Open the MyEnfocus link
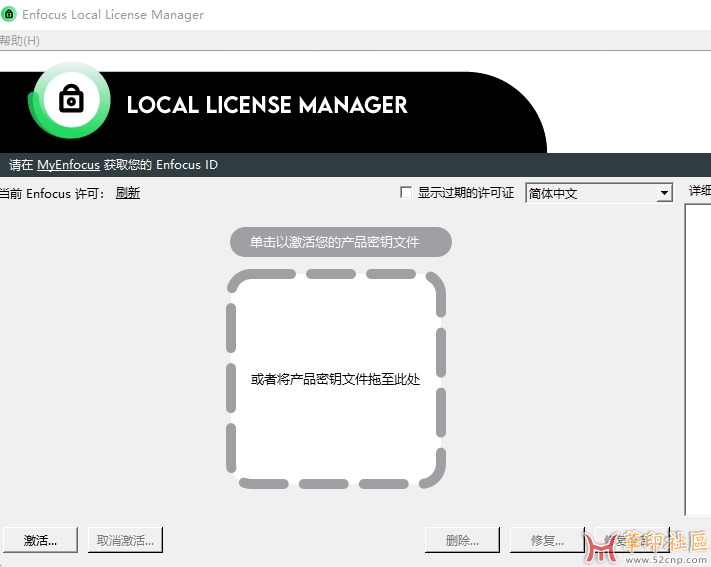 tap(68, 165)
